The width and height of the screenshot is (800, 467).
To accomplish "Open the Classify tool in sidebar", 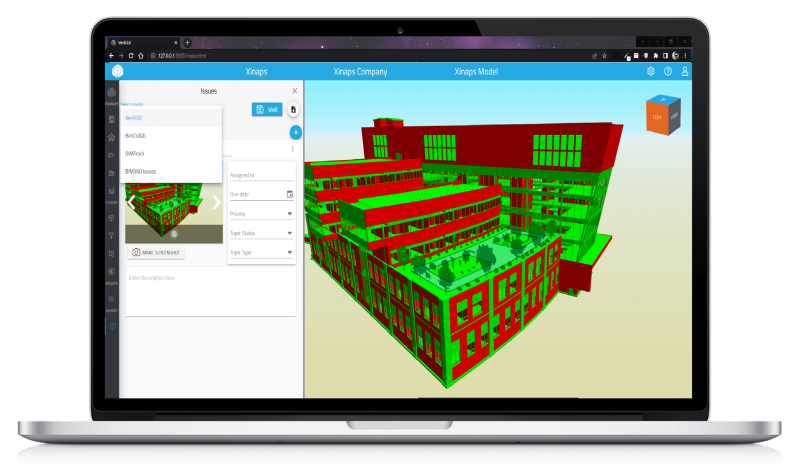I will pyautogui.click(x=112, y=191).
